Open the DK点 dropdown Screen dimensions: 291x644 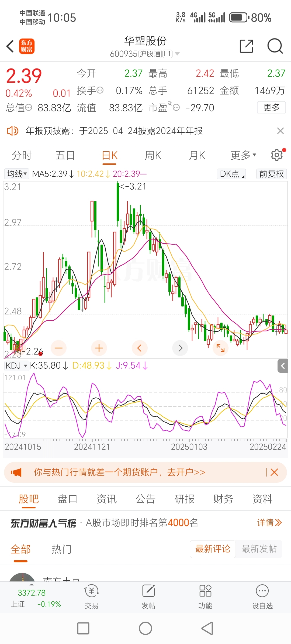click(231, 174)
